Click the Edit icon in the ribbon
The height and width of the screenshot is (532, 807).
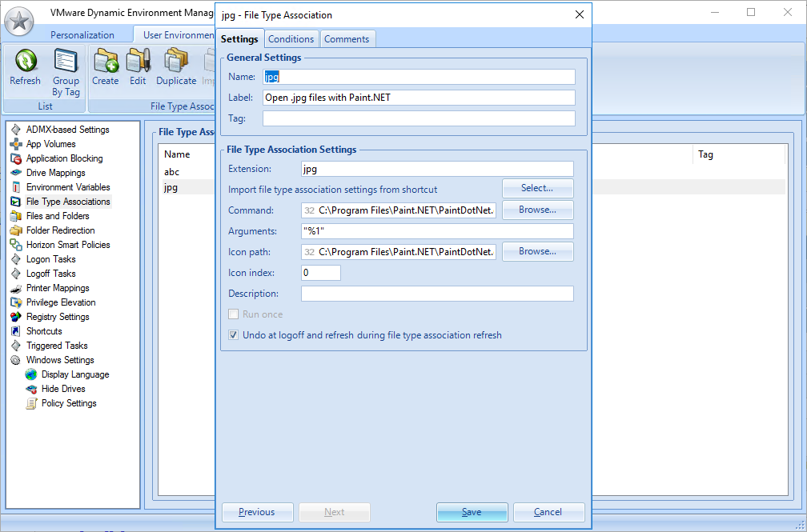click(x=138, y=67)
